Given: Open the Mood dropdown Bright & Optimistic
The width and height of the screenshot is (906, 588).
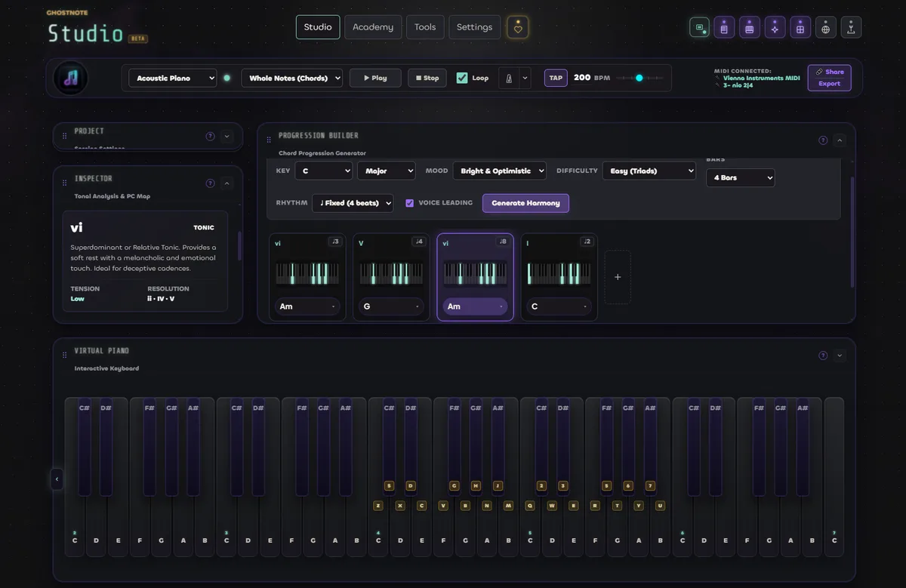Looking at the screenshot, I should pyautogui.click(x=499, y=171).
